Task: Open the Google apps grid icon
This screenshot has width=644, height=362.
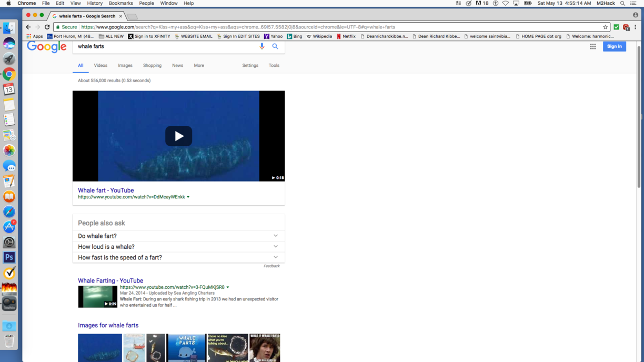Action: 593,46
